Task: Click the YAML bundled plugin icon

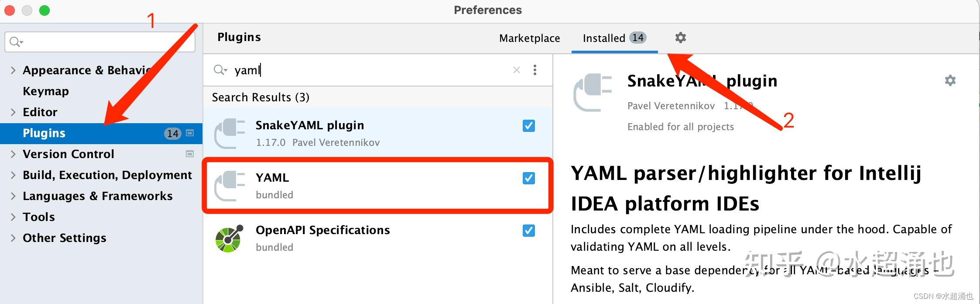Action: click(230, 186)
